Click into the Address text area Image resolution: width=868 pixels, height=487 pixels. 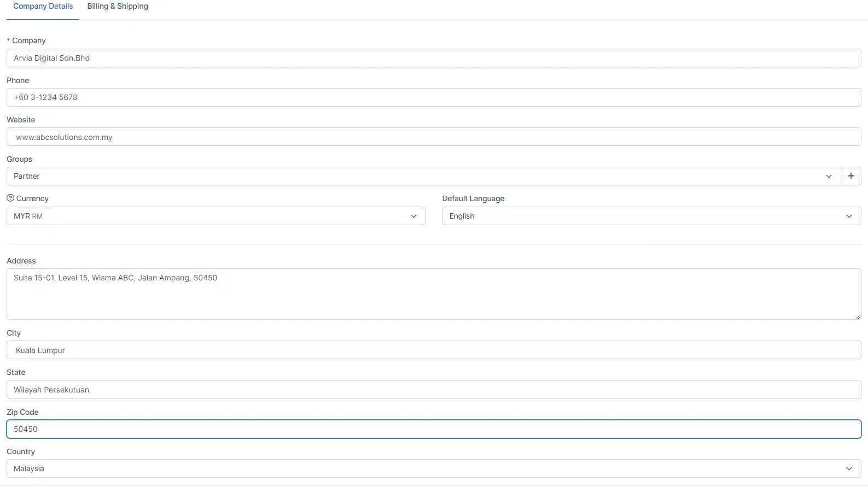[x=434, y=294]
